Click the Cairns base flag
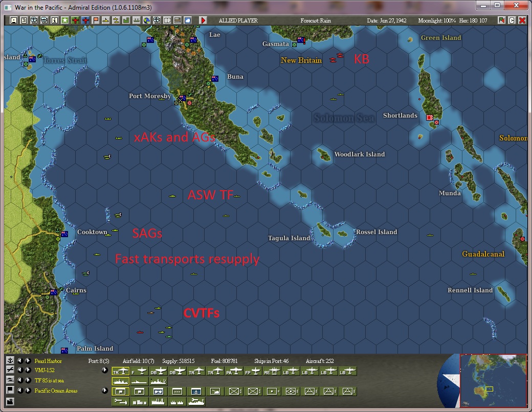The image size is (532, 412). [x=54, y=292]
